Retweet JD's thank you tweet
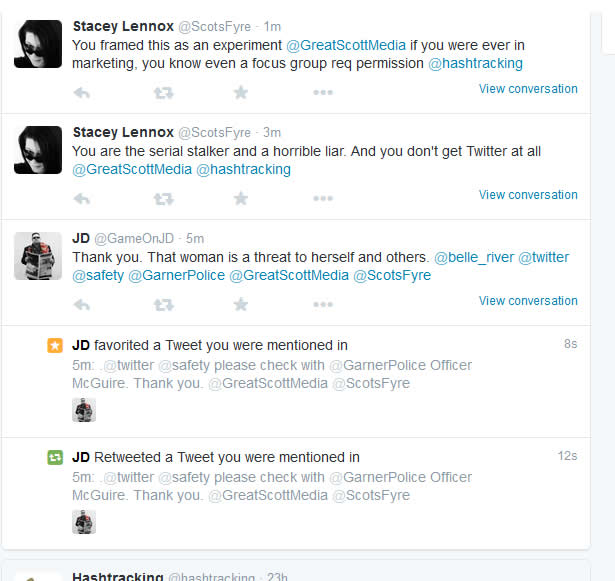The image size is (615, 581). tap(162, 304)
